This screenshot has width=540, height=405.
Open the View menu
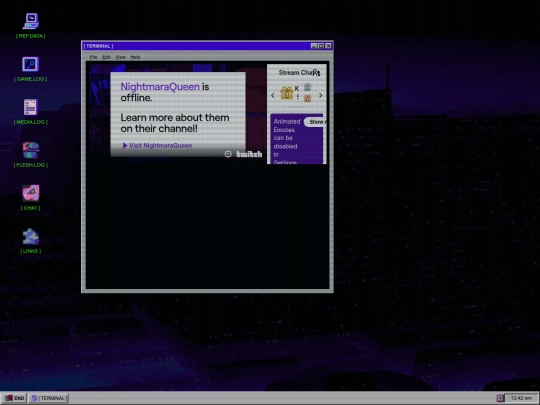[120, 57]
